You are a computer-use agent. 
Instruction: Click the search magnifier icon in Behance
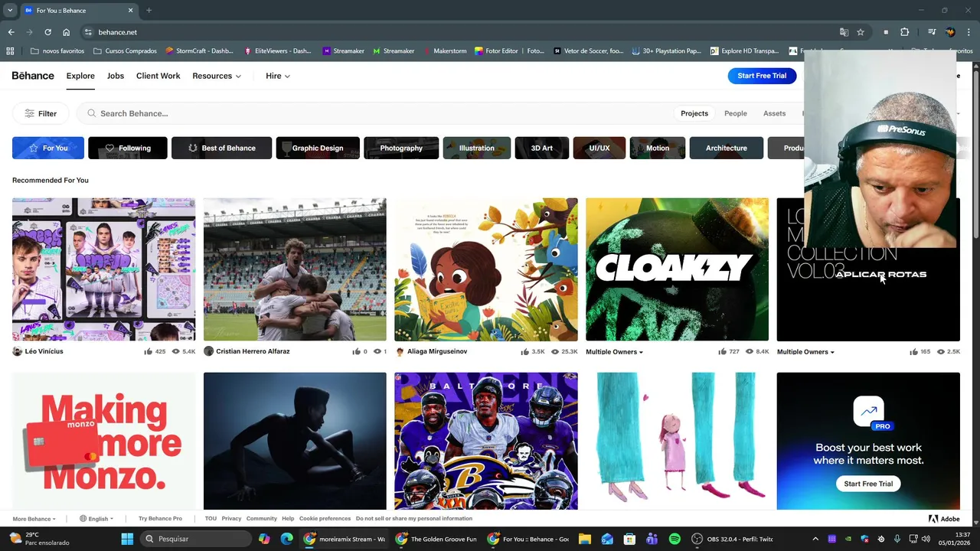click(92, 113)
